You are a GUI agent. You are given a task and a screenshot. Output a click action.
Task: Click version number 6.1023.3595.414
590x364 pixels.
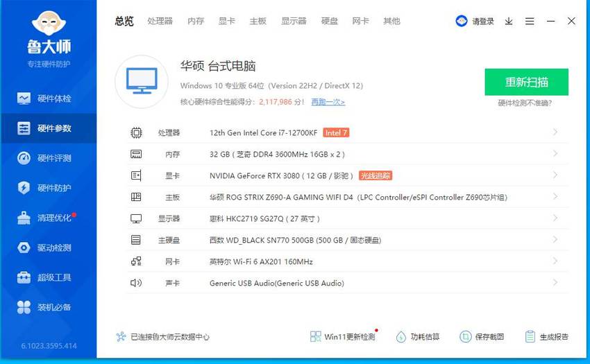tap(49, 345)
